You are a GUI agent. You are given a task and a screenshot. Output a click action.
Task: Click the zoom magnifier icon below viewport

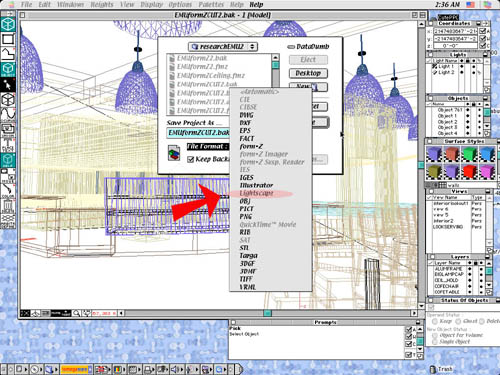77,313
